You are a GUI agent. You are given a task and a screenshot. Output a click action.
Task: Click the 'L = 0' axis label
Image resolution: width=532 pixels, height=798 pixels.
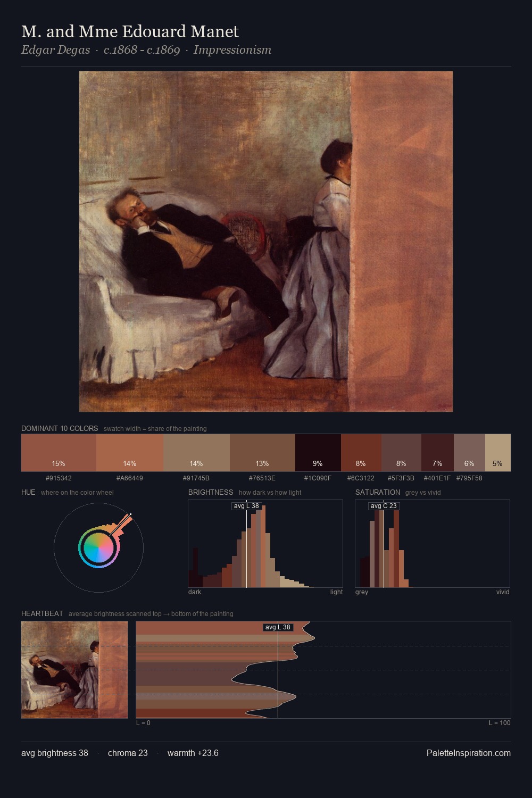143,723
